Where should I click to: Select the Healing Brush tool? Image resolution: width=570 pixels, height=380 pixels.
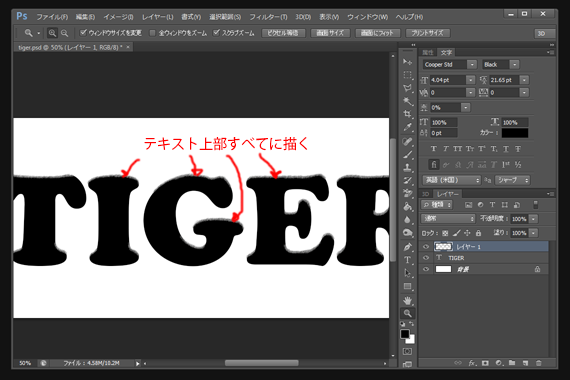click(x=408, y=141)
